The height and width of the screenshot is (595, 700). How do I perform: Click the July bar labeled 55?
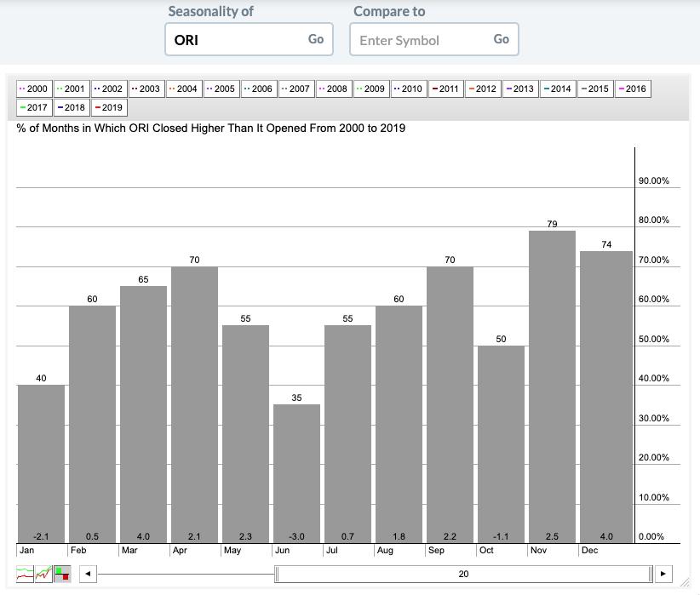(347, 434)
